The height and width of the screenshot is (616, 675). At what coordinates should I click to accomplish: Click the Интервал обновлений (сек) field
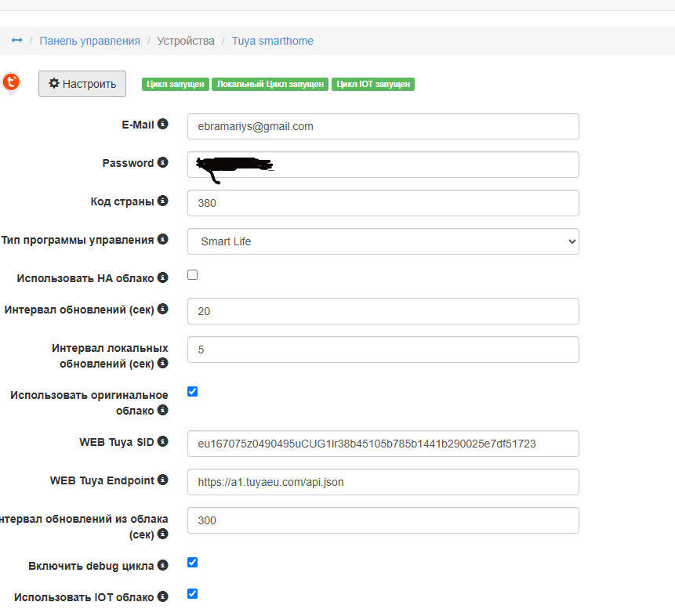click(x=383, y=311)
